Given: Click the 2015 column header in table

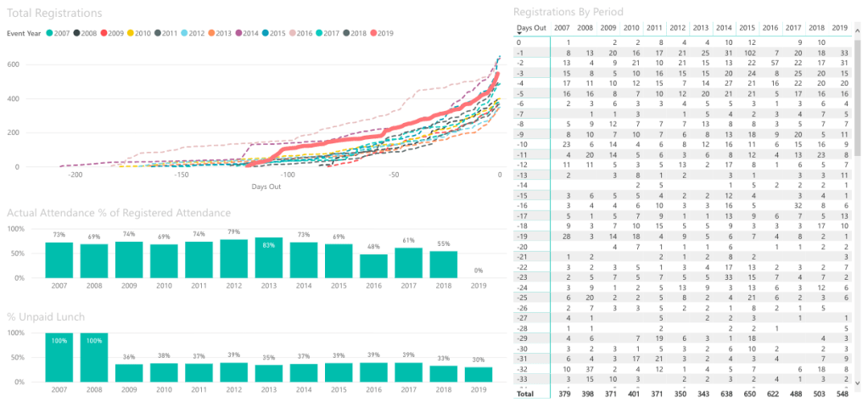Looking at the screenshot, I should point(748,27).
